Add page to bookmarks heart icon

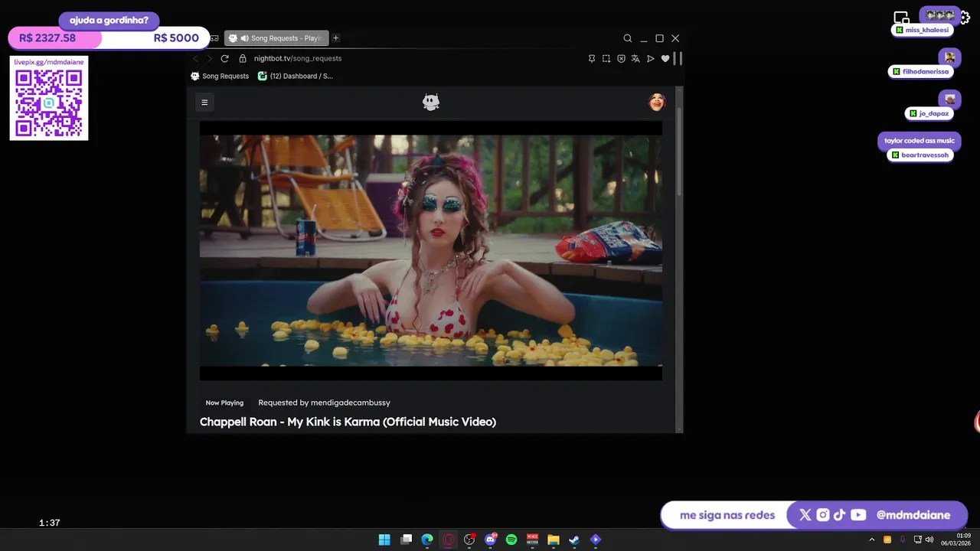(x=665, y=58)
